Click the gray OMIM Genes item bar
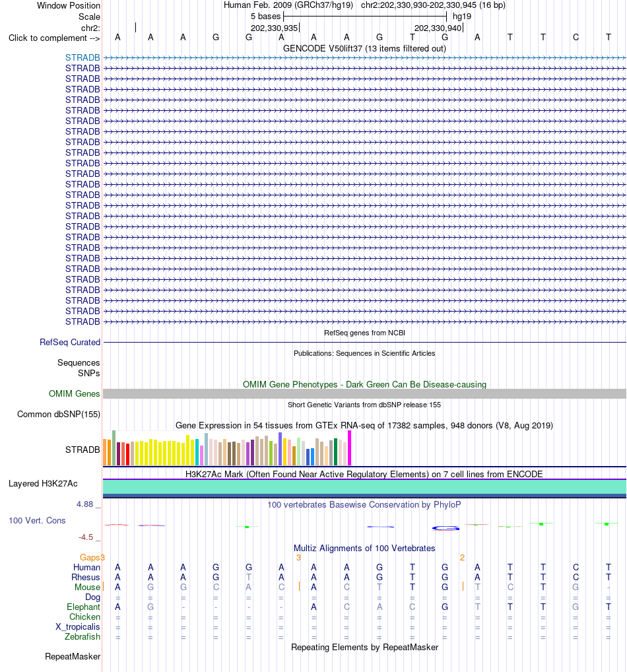 pos(365,394)
